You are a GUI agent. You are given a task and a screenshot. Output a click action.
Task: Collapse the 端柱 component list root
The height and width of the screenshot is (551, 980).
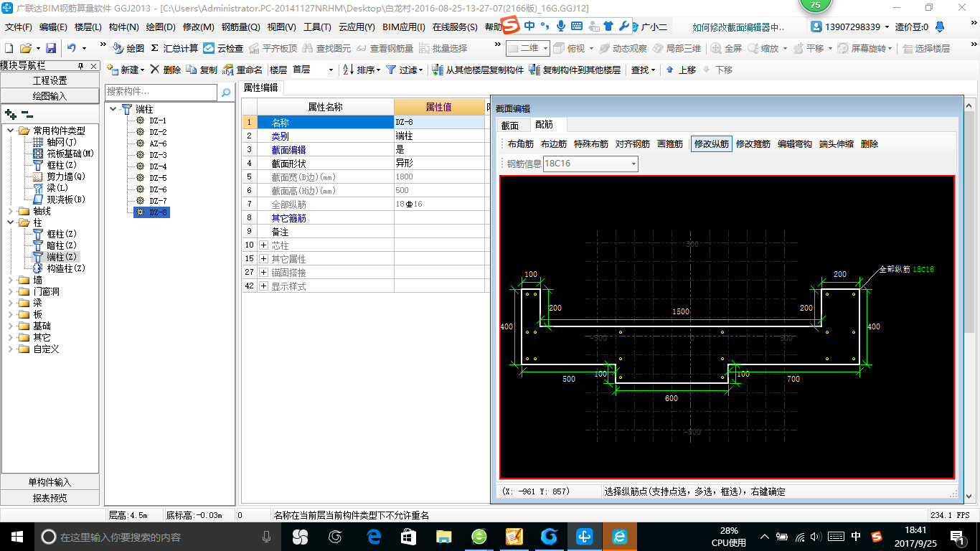[x=113, y=109]
